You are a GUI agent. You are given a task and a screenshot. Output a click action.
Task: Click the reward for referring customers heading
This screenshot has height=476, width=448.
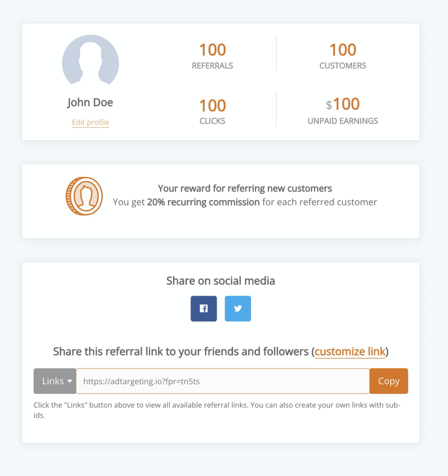pyautogui.click(x=245, y=189)
